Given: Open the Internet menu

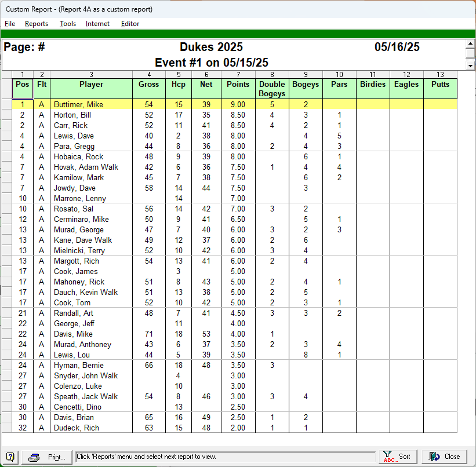Looking at the screenshot, I should [97, 24].
